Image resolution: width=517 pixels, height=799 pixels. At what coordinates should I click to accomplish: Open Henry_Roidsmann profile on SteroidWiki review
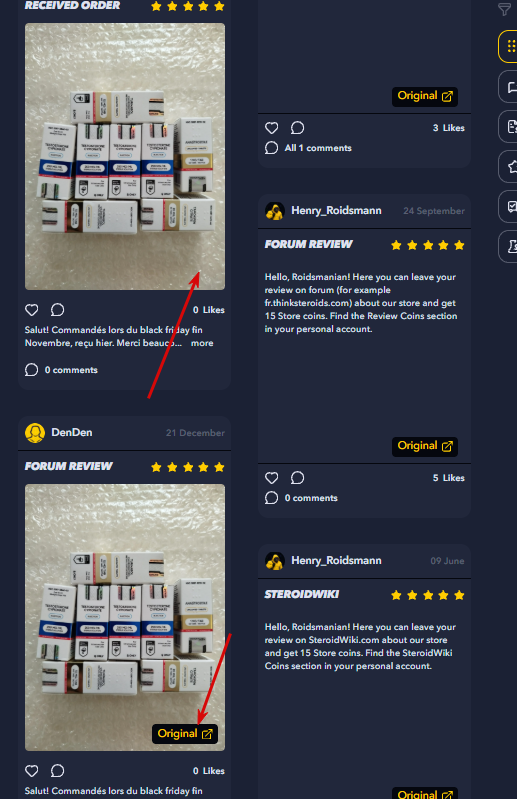point(336,561)
